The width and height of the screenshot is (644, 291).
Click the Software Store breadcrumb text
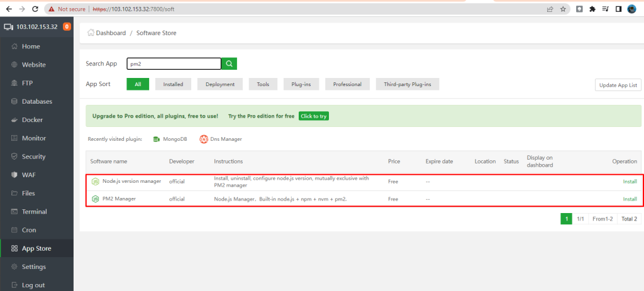click(157, 33)
